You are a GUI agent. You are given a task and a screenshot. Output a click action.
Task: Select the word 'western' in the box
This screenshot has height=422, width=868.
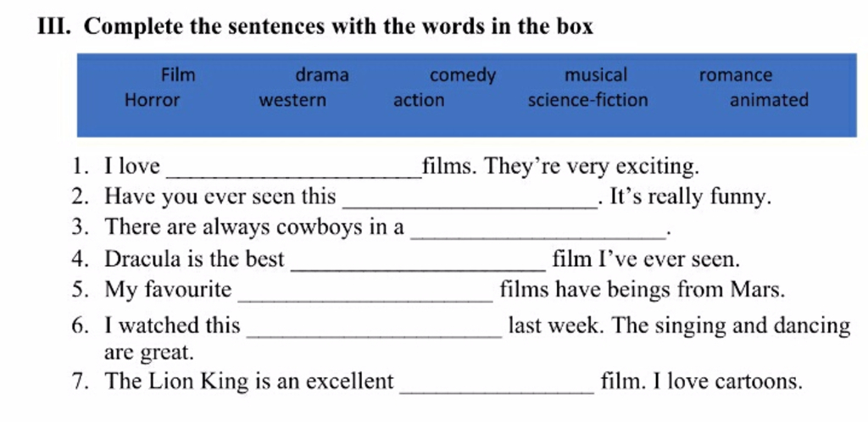coord(292,101)
